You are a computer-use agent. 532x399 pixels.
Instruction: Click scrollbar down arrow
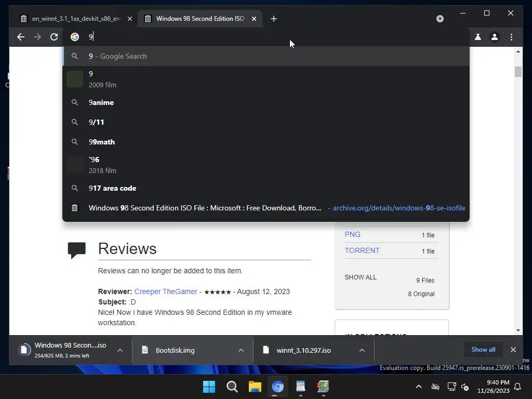tap(518, 330)
